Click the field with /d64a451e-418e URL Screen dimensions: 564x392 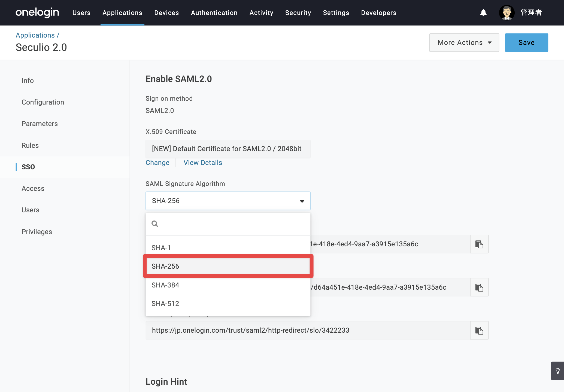pyautogui.click(x=390, y=287)
